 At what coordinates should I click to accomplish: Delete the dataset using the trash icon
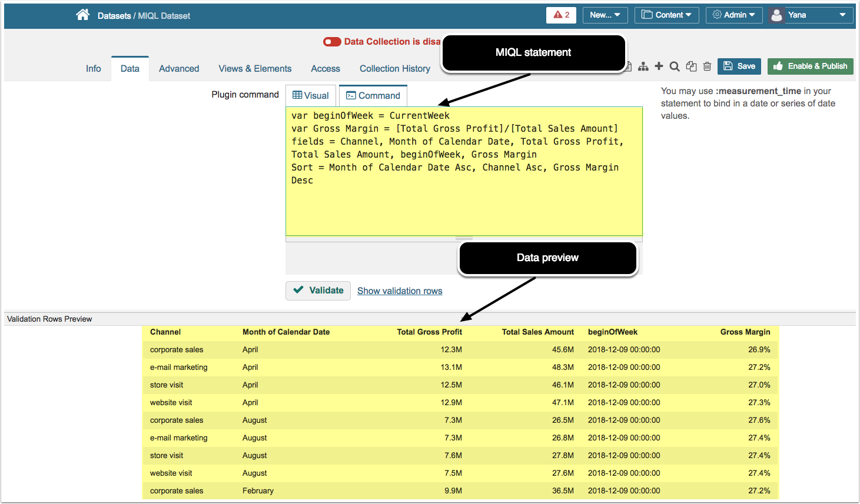707,66
